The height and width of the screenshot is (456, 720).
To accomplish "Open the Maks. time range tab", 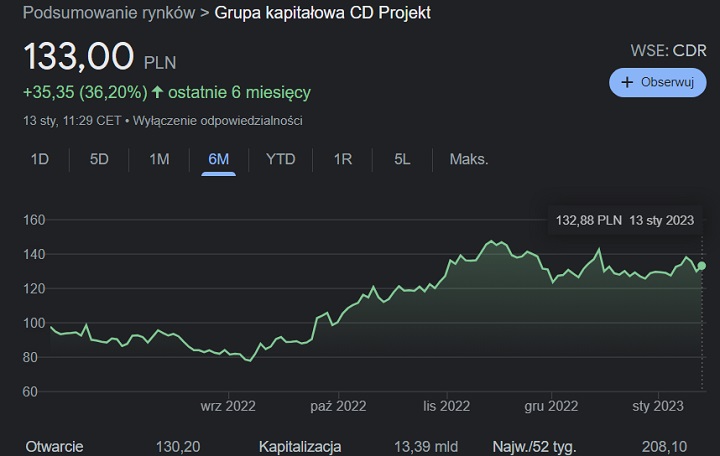I will click(x=469, y=159).
